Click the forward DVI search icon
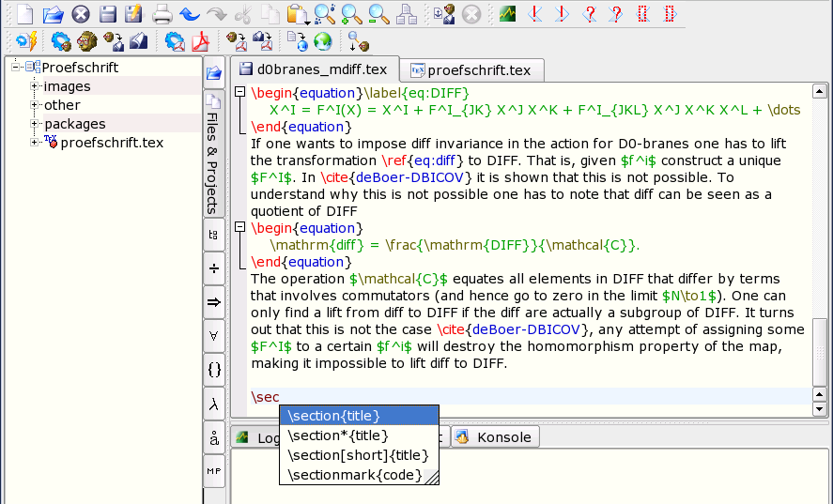Screen dimensions: 833x504 point(358,41)
